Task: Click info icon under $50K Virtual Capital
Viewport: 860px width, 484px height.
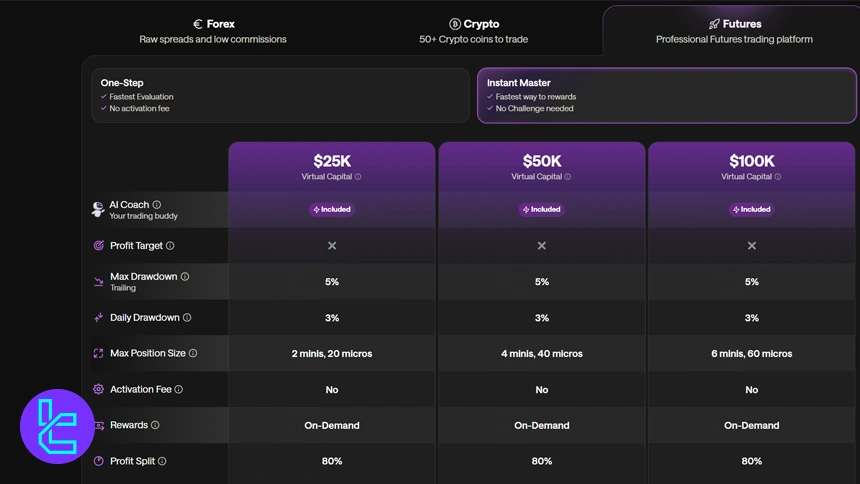Action: pyautogui.click(x=568, y=177)
